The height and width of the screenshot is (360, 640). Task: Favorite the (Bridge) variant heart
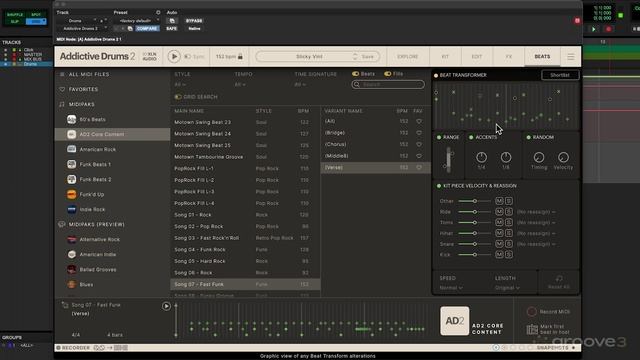tap(419, 133)
